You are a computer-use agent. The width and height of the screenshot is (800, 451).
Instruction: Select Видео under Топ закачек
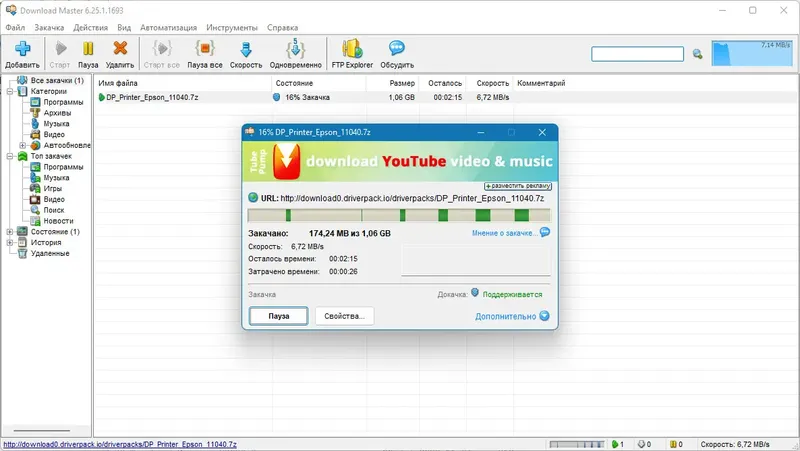[54, 199]
